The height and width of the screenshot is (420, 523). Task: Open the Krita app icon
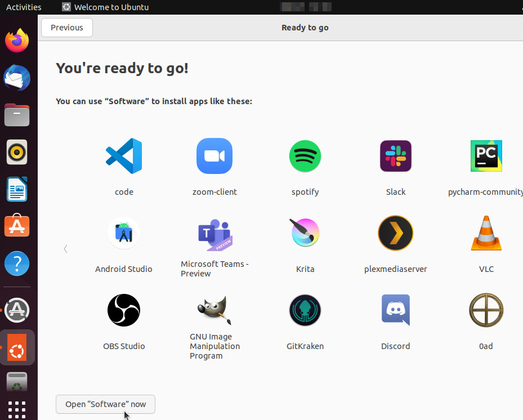305,233
